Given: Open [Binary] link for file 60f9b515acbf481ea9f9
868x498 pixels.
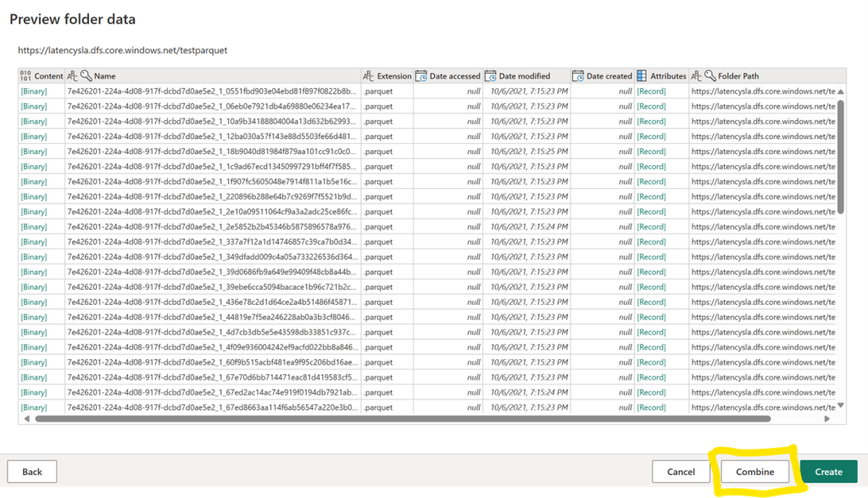Looking at the screenshot, I should click(34, 362).
